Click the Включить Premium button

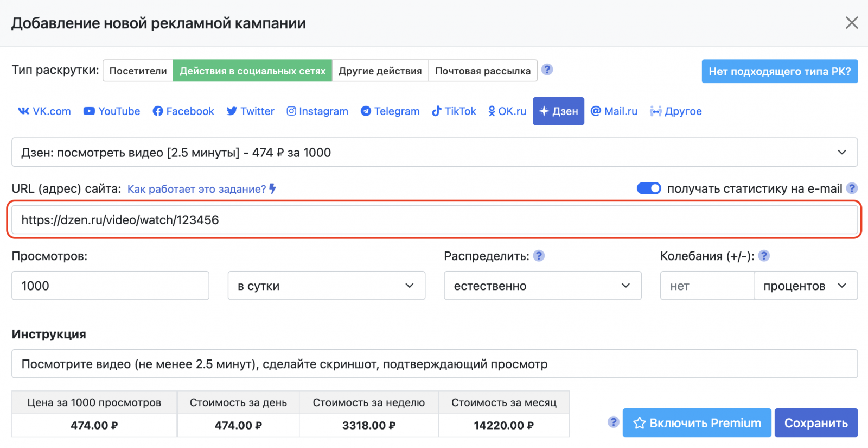point(697,423)
